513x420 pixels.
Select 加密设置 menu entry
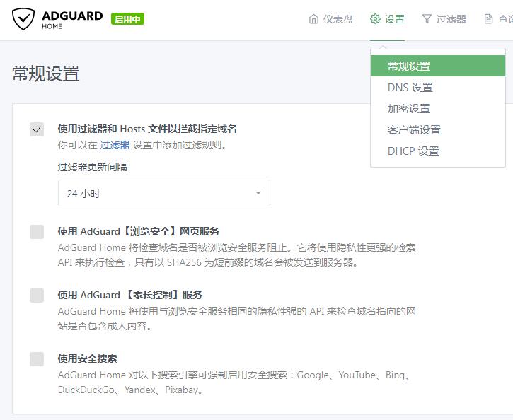click(438, 109)
